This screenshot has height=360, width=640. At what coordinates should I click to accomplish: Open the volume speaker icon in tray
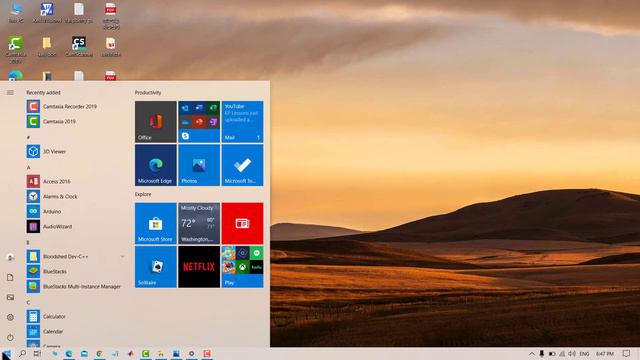(572, 353)
